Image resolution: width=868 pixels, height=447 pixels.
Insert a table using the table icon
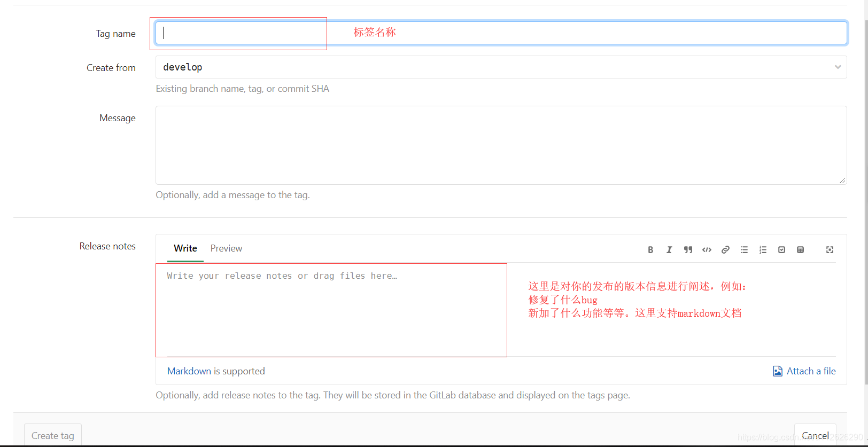pyautogui.click(x=800, y=249)
